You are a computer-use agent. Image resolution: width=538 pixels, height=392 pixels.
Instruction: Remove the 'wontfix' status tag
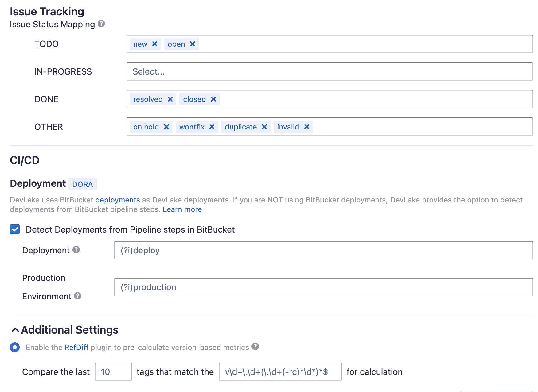[212, 127]
